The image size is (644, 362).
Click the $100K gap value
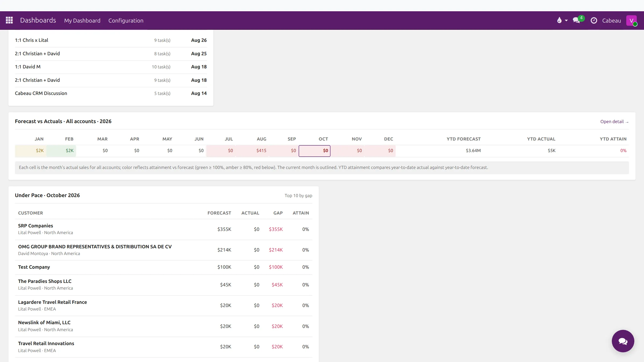click(x=276, y=267)
